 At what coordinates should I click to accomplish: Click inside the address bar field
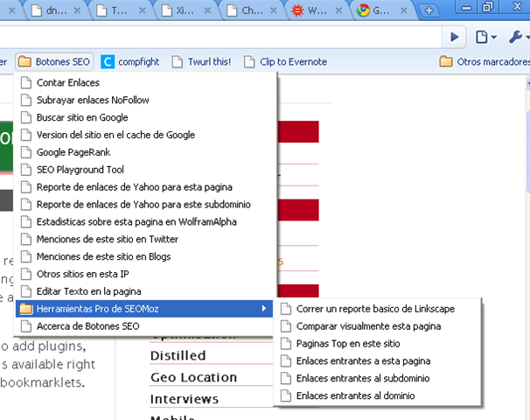220,37
